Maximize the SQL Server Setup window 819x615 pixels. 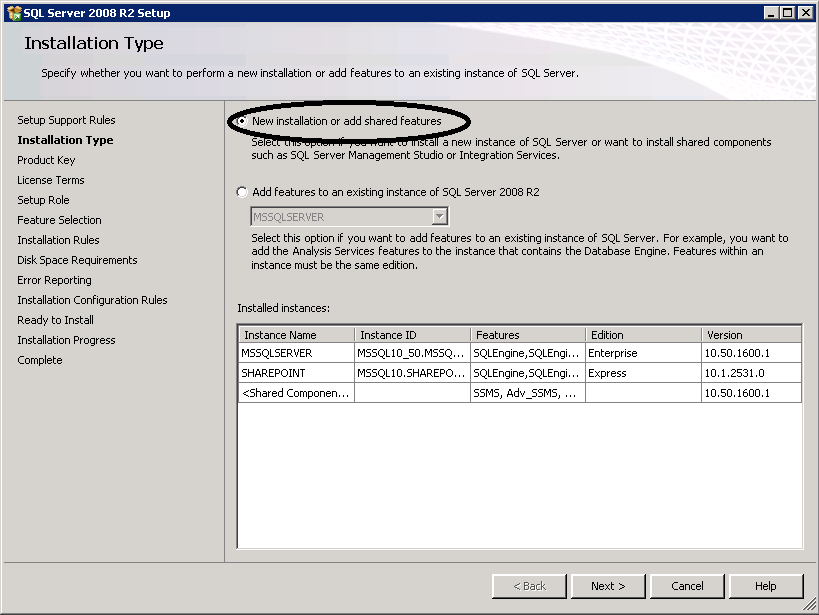[788, 13]
